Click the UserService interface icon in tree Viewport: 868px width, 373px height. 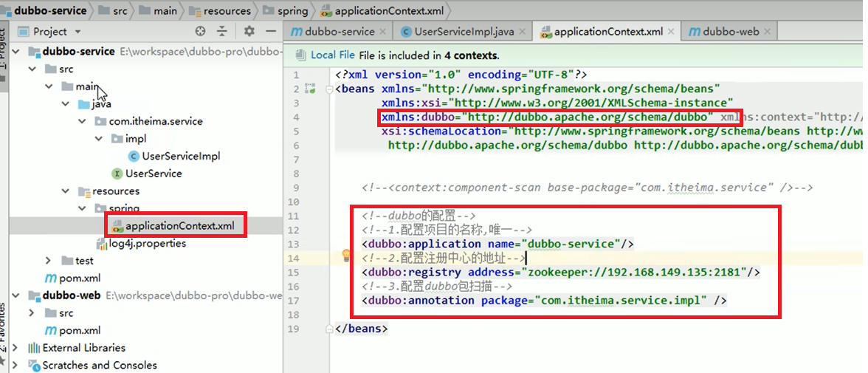pyautogui.click(x=117, y=174)
